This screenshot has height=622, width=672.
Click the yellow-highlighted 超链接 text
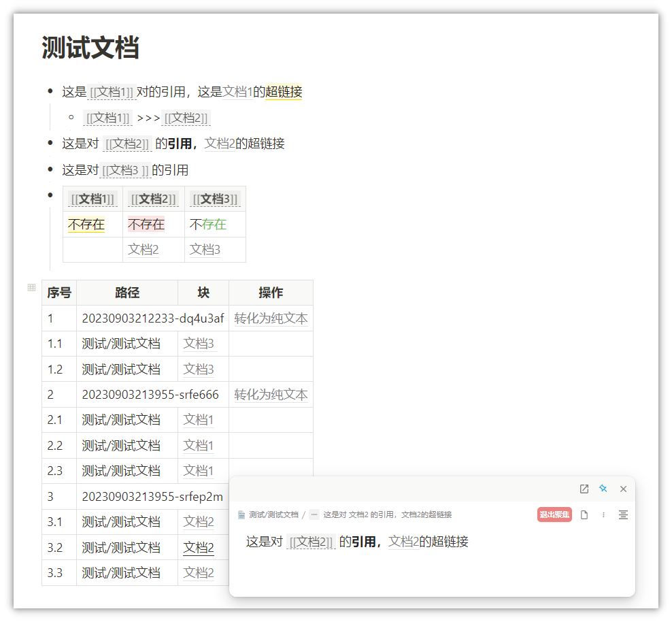[284, 92]
